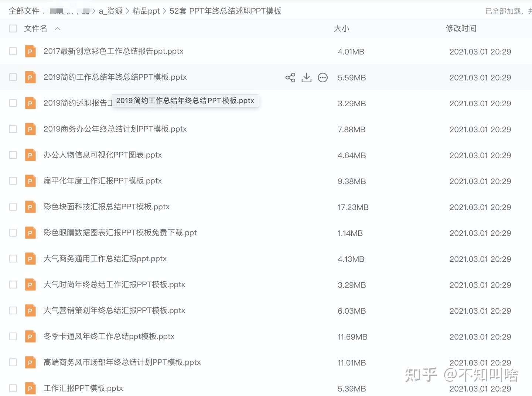The image size is (532, 396).
Task: Click the PPT icon of 冬季卡通风年终工作总结ppt模板.pptx
Action: pos(30,337)
